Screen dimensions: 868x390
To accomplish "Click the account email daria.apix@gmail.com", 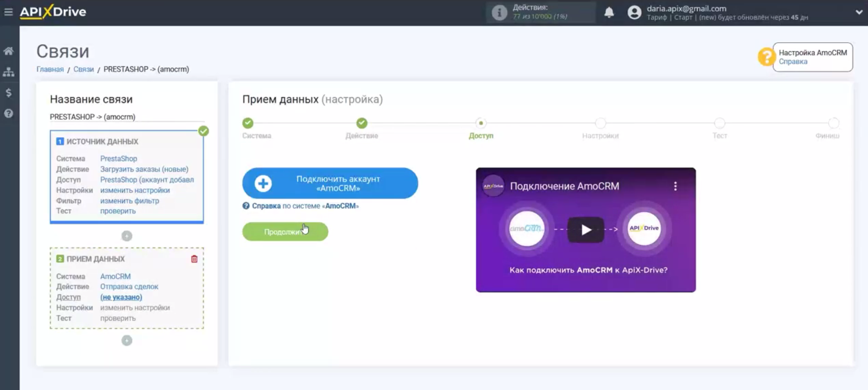I will click(x=686, y=9).
